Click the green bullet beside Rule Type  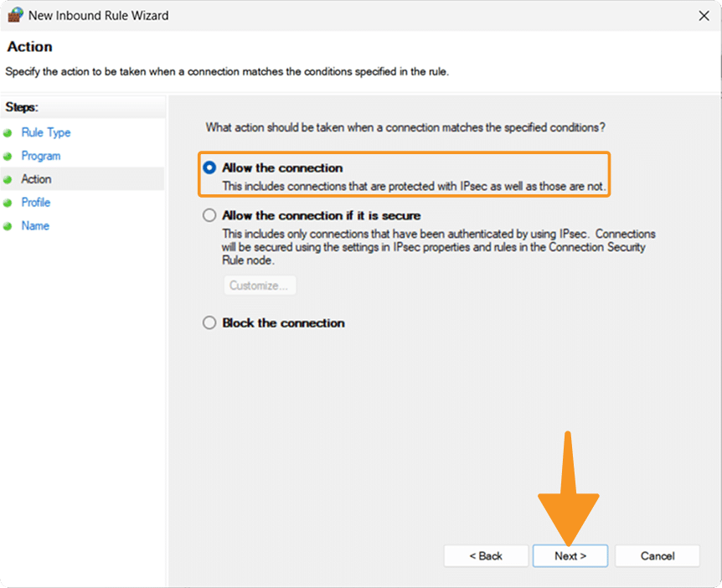(x=8, y=133)
